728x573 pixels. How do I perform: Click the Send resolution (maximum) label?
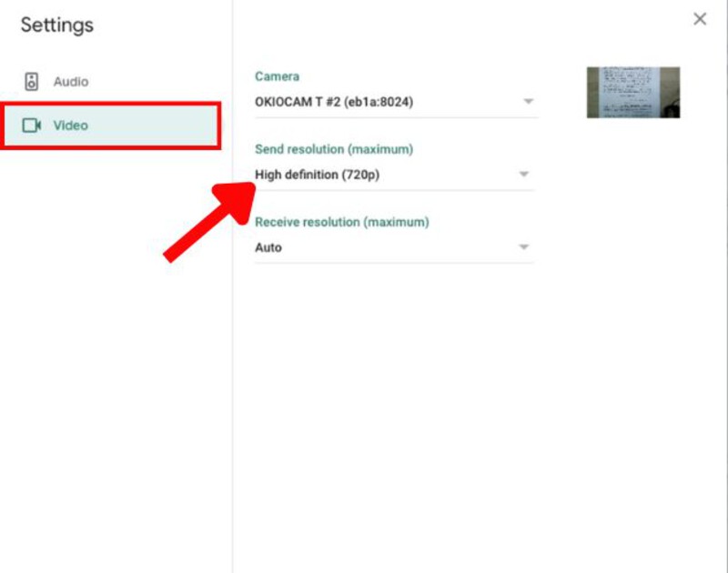pyautogui.click(x=334, y=149)
